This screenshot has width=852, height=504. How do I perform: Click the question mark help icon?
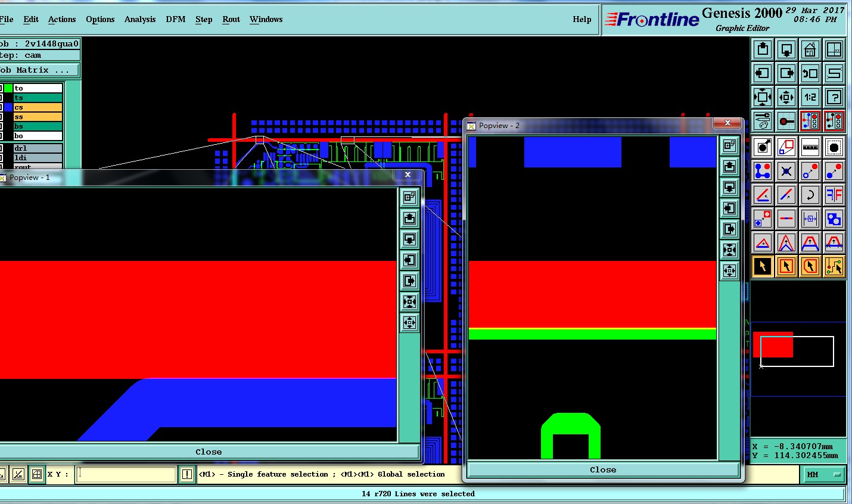click(834, 97)
